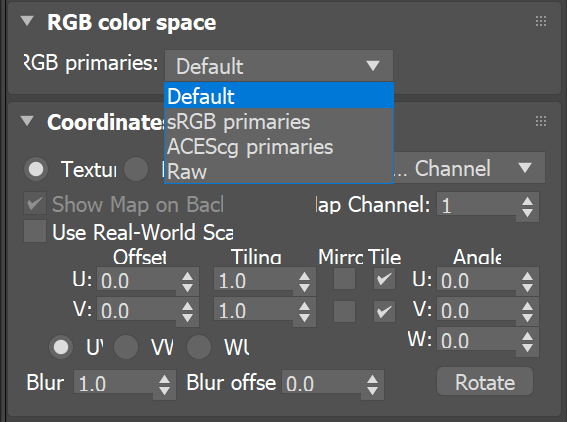This screenshot has height=422, width=567.
Task: Select Default in the primaries list
Action: tap(279, 95)
